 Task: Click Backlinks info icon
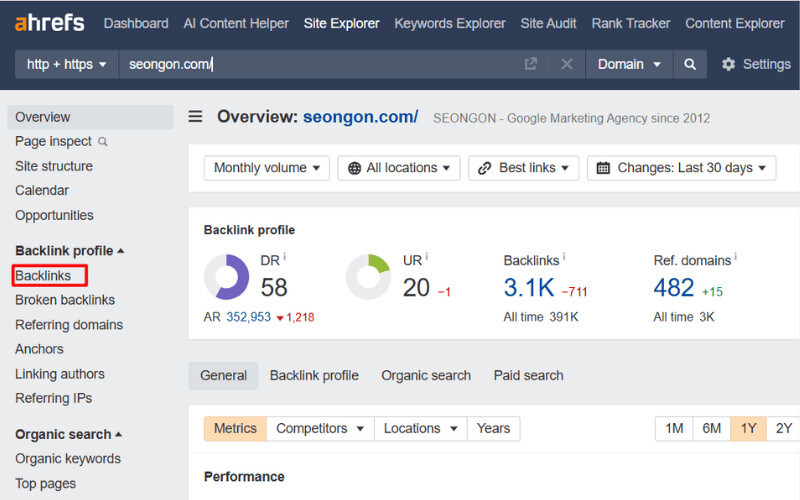564,256
